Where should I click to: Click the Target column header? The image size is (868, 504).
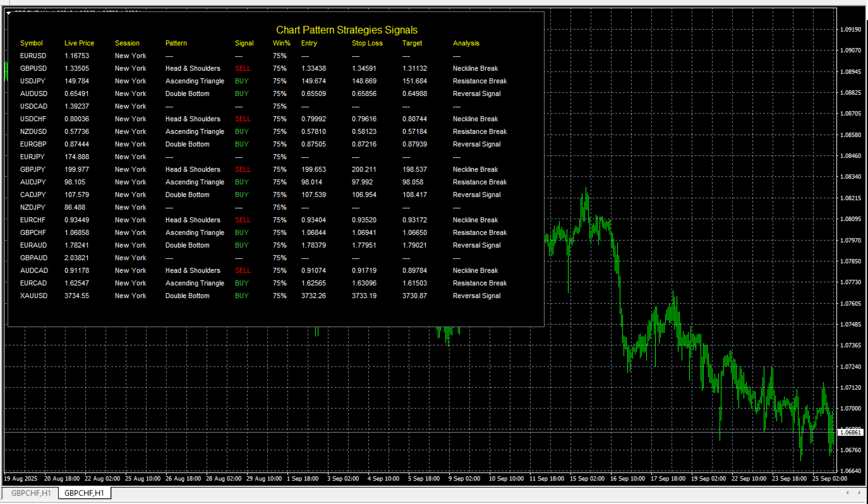pyautogui.click(x=413, y=43)
